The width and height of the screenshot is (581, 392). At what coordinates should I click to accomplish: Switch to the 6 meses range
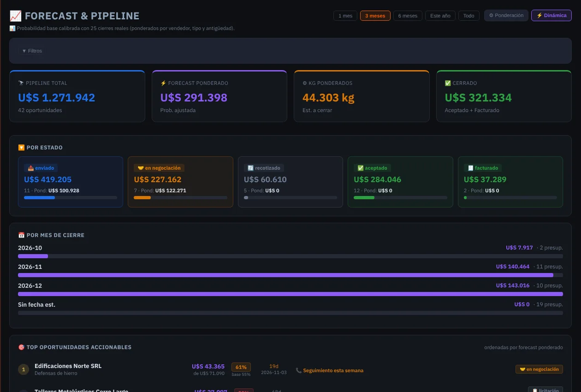click(x=408, y=16)
